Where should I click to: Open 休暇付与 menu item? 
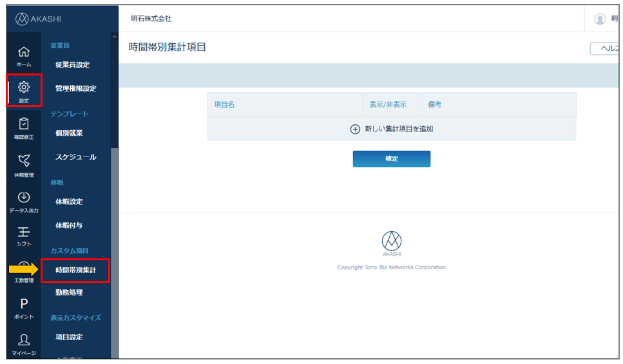tap(69, 225)
